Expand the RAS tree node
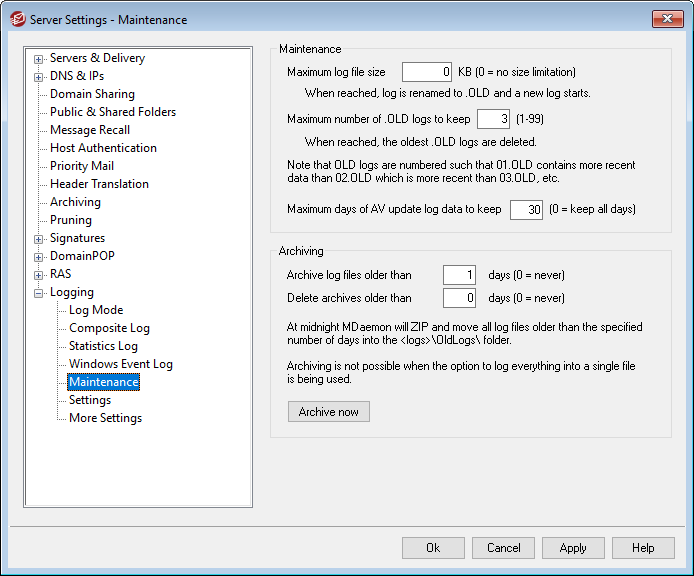Screen dimensions: 694x576 [39, 274]
